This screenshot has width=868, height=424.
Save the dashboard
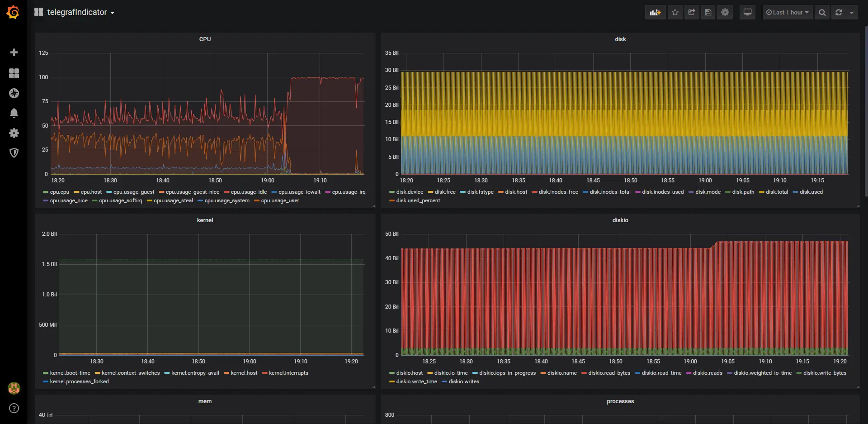point(708,12)
